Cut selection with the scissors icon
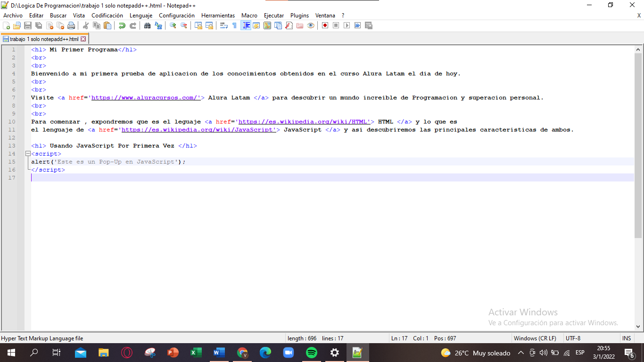The height and width of the screenshot is (362, 644). pos(86,25)
